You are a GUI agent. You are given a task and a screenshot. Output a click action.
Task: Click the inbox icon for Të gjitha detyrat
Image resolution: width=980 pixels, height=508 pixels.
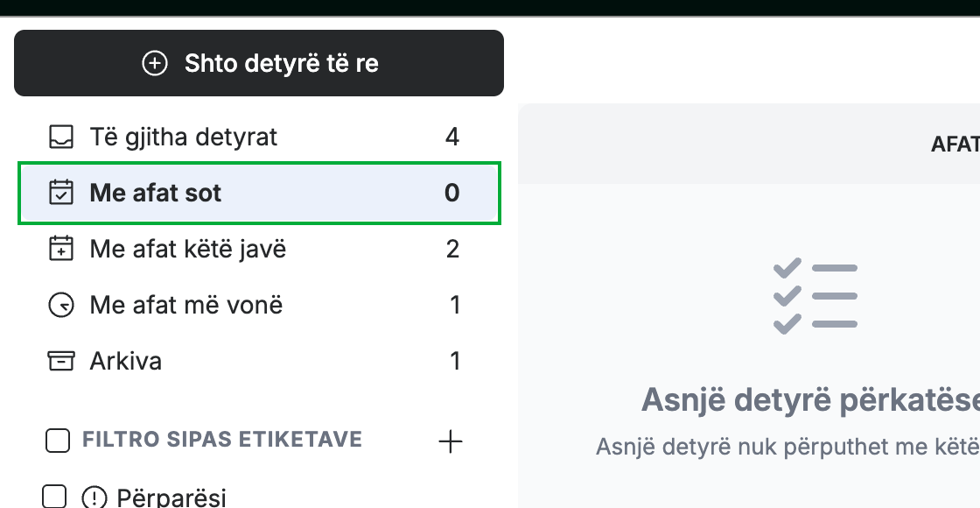pyautogui.click(x=61, y=137)
